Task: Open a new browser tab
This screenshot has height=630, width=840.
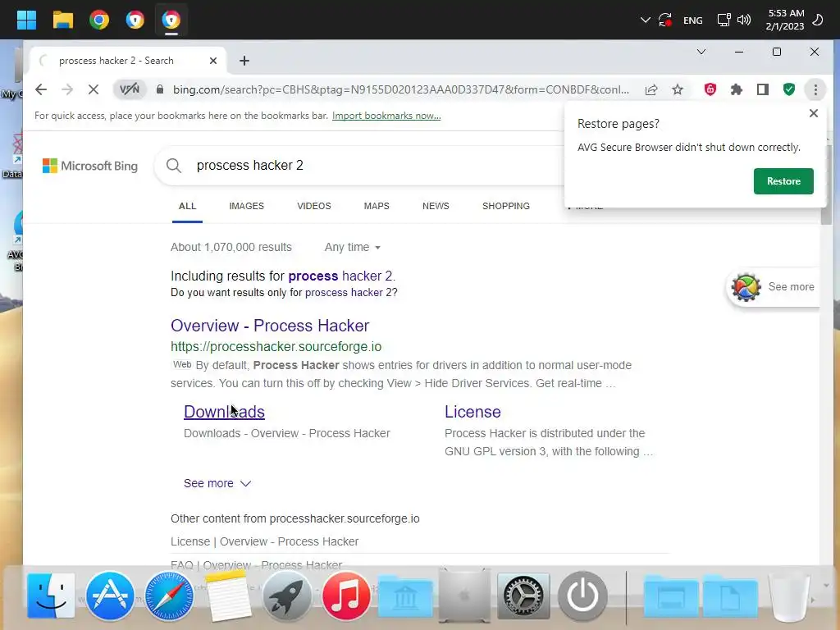Action: click(x=244, y=61)
